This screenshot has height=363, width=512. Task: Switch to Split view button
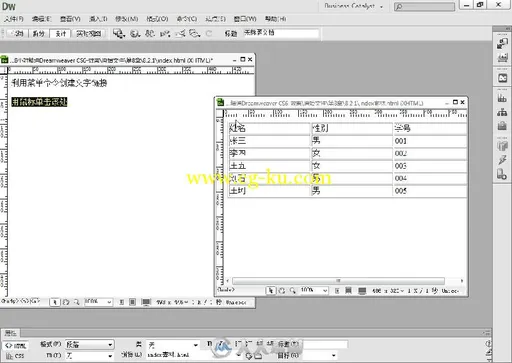(x=38, y=33)
